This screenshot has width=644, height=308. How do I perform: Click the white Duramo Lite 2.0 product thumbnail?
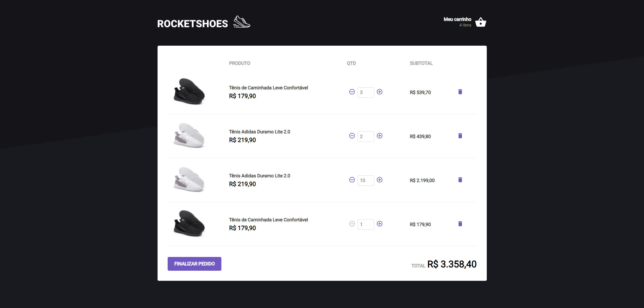(189, 136)
